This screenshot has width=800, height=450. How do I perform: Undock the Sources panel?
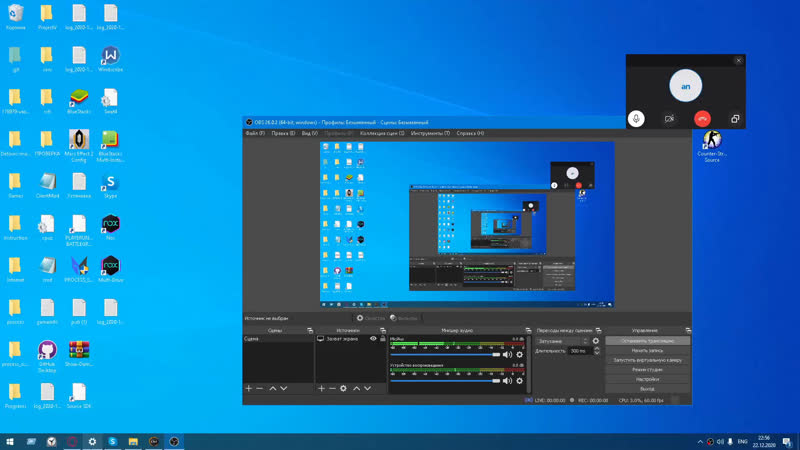click(x=383, y=331)
